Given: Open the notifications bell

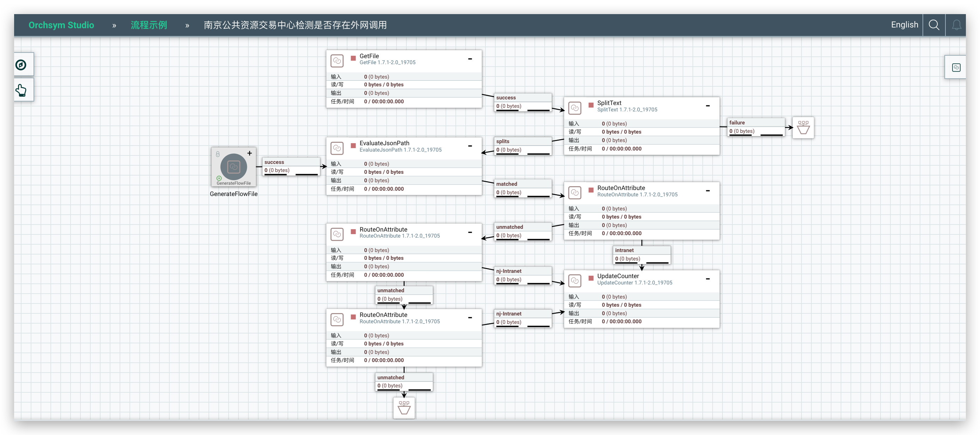Looking at the screenshot, I should 956,25.
